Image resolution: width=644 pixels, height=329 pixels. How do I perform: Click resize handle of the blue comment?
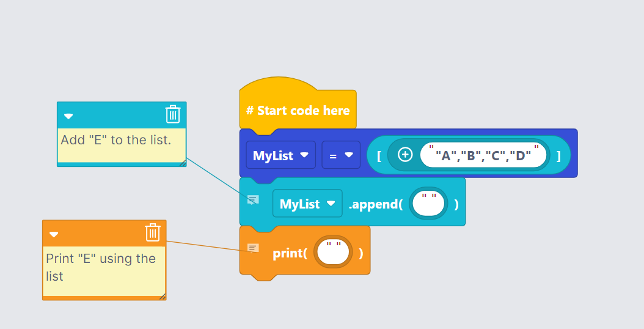click(182, 163)
